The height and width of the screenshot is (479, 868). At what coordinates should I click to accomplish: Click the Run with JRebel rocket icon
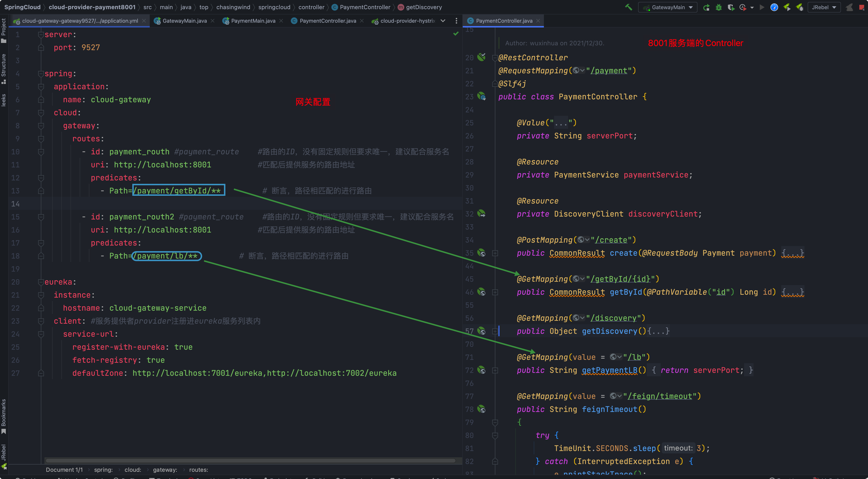[787, 7]
